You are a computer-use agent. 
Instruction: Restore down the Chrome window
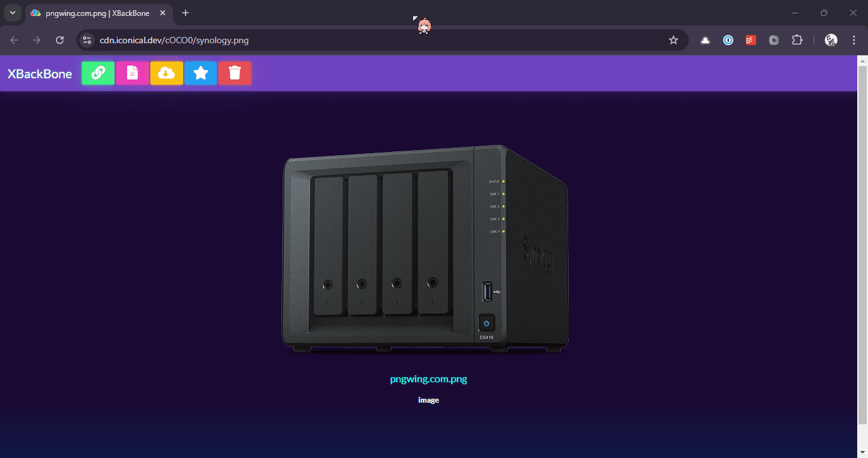(824, 13)
